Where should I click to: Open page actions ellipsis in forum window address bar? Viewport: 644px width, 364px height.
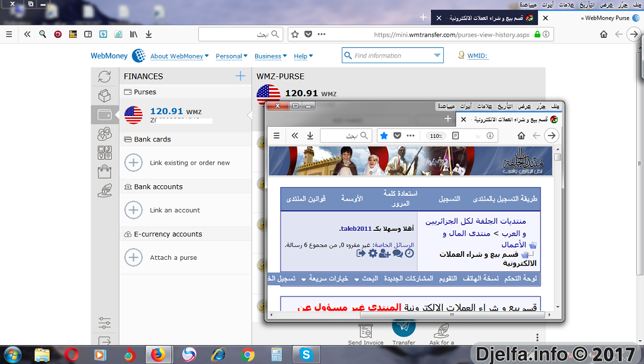tap(410, 136)
